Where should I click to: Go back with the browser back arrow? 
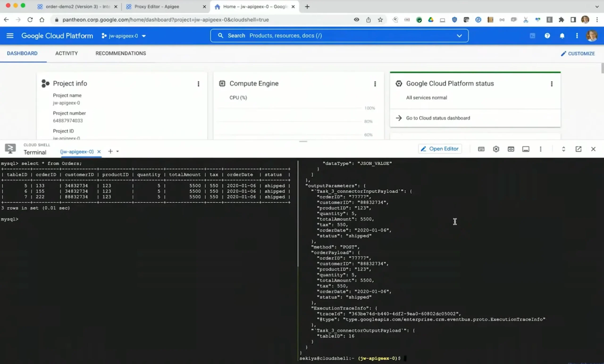click(x=6, y=20)
